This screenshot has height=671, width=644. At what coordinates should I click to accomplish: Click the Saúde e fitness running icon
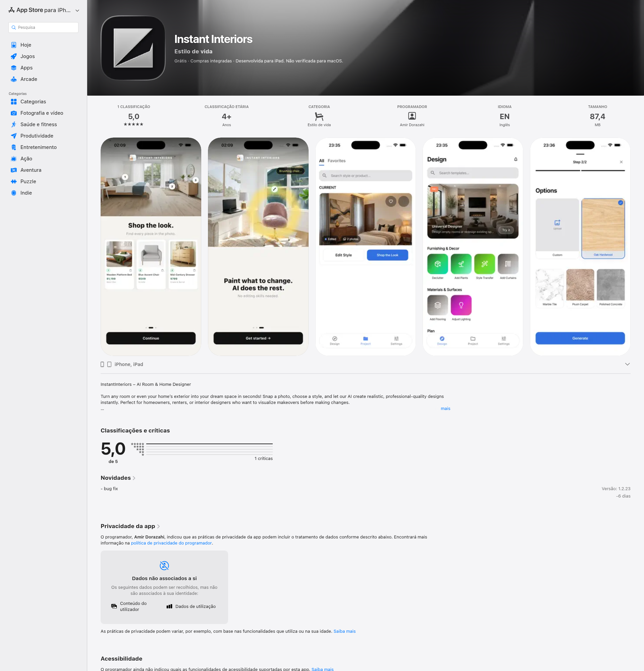click(14, 124)
